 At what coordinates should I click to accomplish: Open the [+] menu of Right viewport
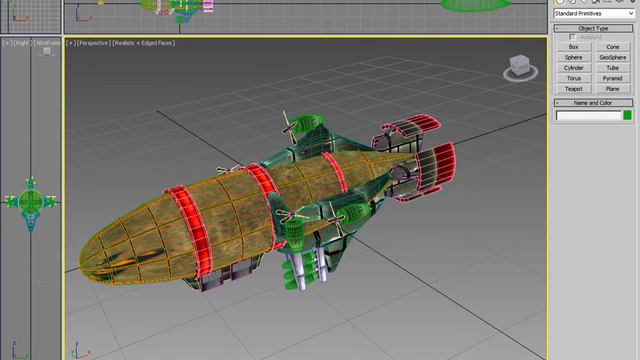pos(7,43)
